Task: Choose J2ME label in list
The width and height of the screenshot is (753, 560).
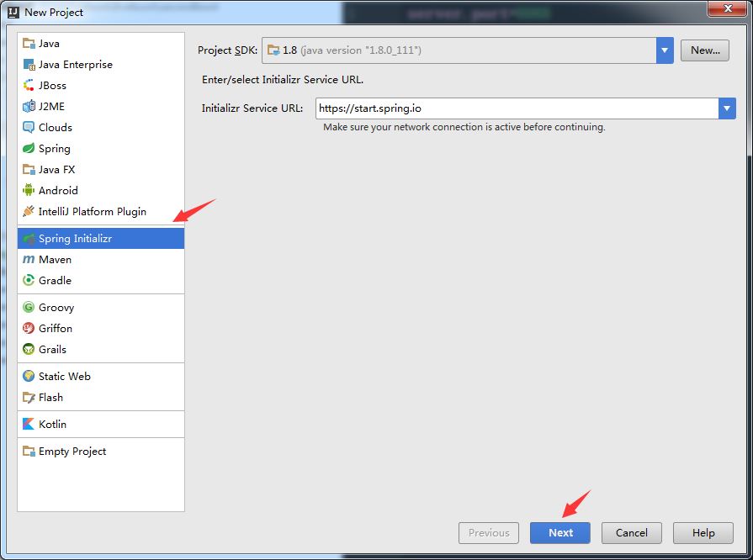Action: pyautogui.click(x=51, y=107)
